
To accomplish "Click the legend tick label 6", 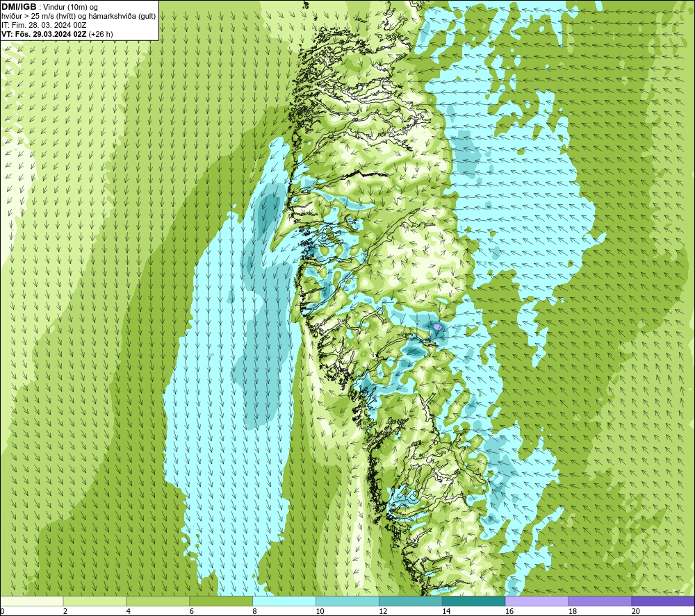I will (x=192, y=611).
